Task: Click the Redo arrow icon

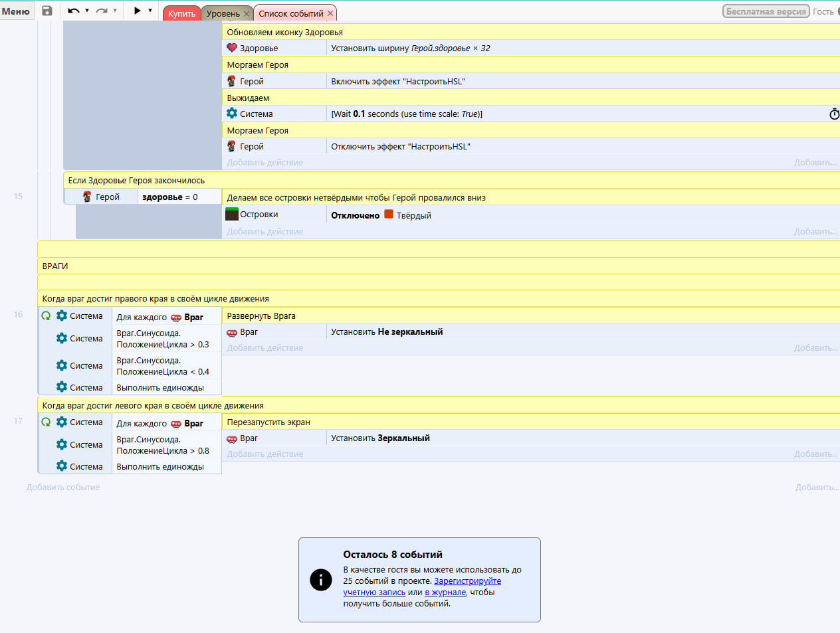Action: point(102,11)
